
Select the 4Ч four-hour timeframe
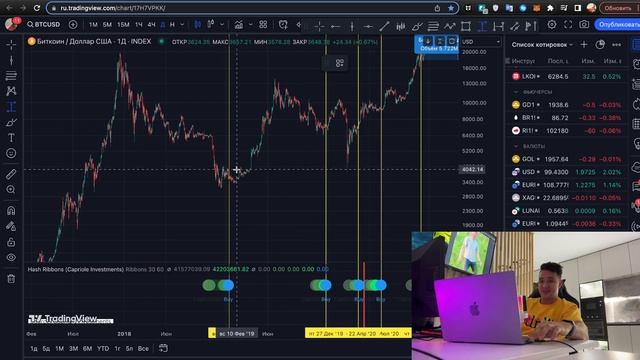coord(151,25)
